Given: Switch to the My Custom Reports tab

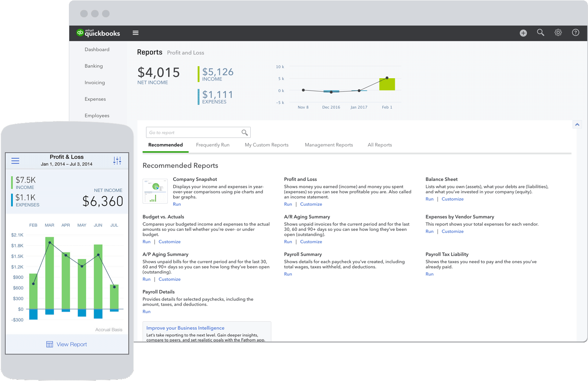Looking at the screenshot, I should coord(267,145).
